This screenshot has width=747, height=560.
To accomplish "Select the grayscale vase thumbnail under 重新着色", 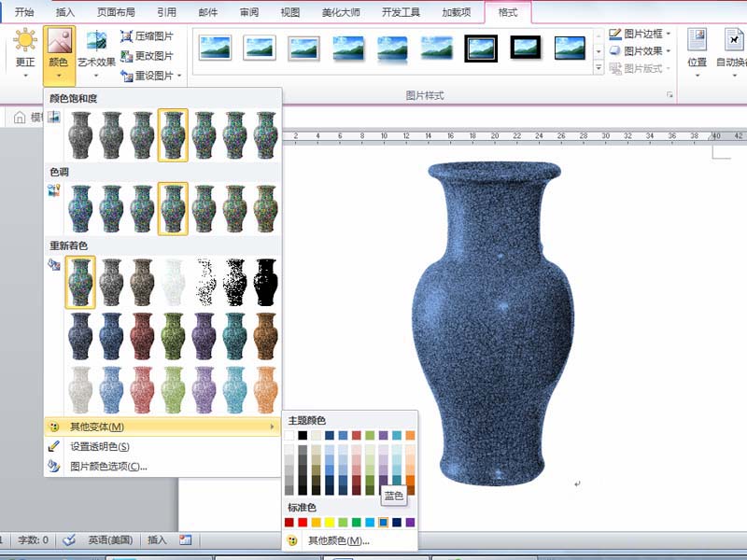I will (111, 283).
